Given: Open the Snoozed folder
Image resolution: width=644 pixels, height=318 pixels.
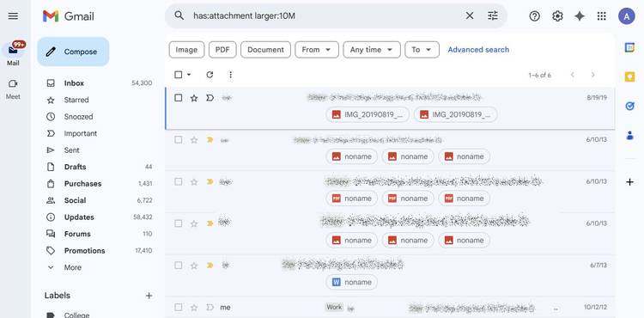Looking at the screenshot, I should coord(99,117).
